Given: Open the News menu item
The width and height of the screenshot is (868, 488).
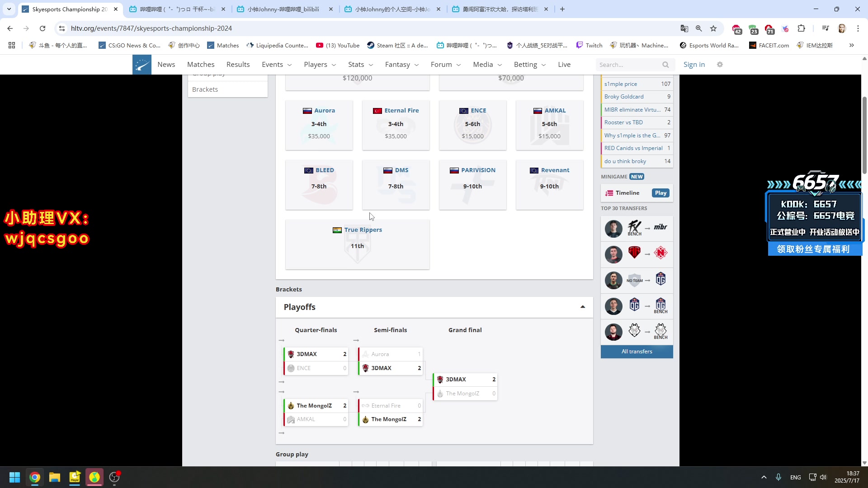Looking at the screenshot, I should 166,65.
